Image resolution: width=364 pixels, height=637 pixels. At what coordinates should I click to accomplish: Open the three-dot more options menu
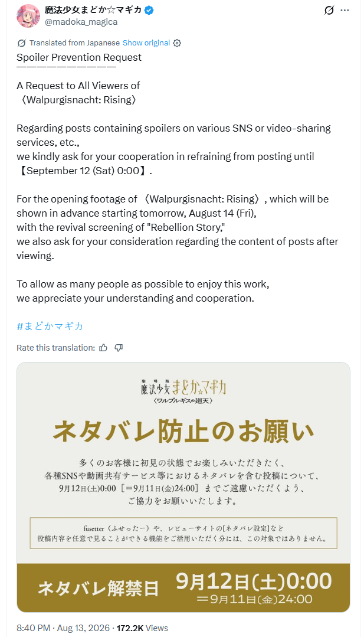coord(345,10)
